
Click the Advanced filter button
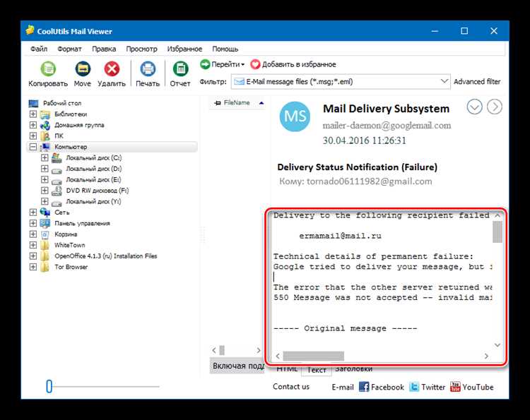click(x=477, y=82)
